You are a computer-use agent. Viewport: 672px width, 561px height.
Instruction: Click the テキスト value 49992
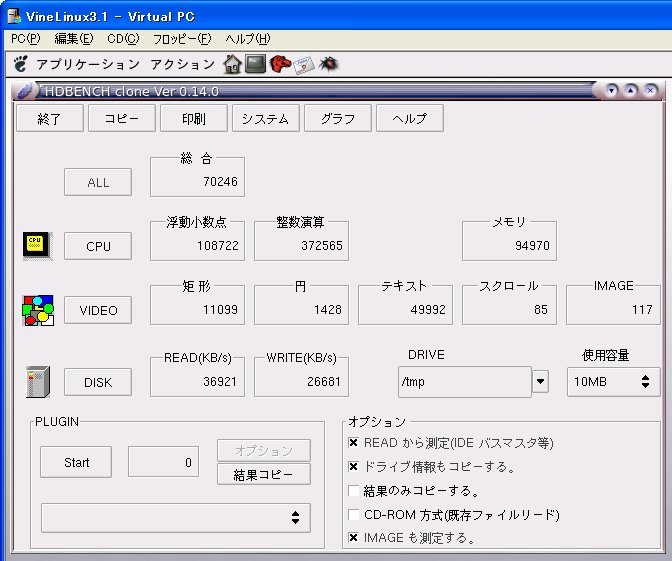pos(428,309)
